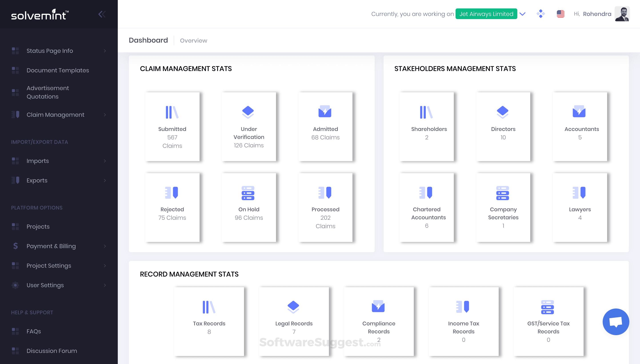This screenshot has width=640, height=364.
Task: Collapse the sidebar with double-chevron icon
Action: 102,14
